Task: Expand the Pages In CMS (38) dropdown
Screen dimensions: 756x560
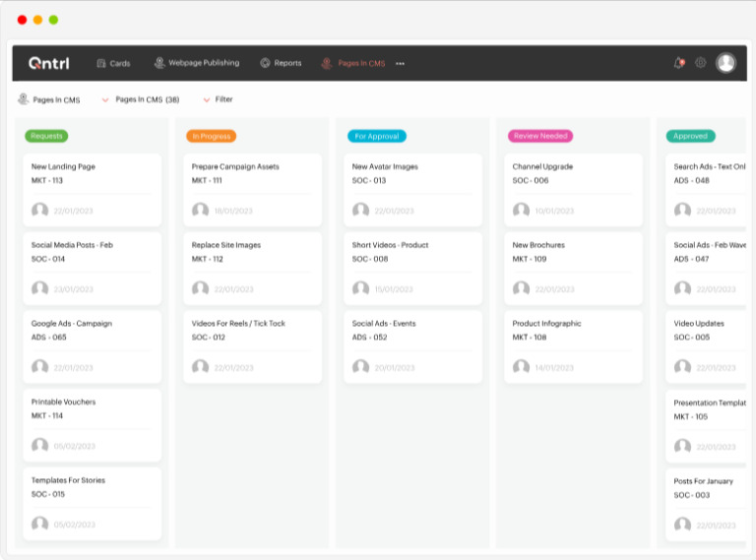Action: (x=141, y=99)
